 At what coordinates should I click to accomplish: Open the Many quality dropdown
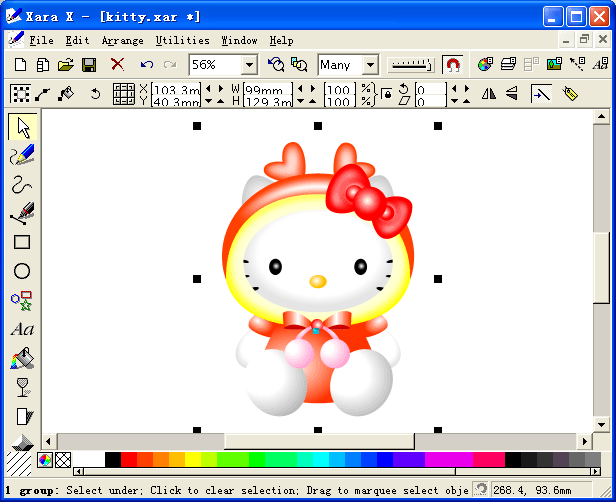370,65
